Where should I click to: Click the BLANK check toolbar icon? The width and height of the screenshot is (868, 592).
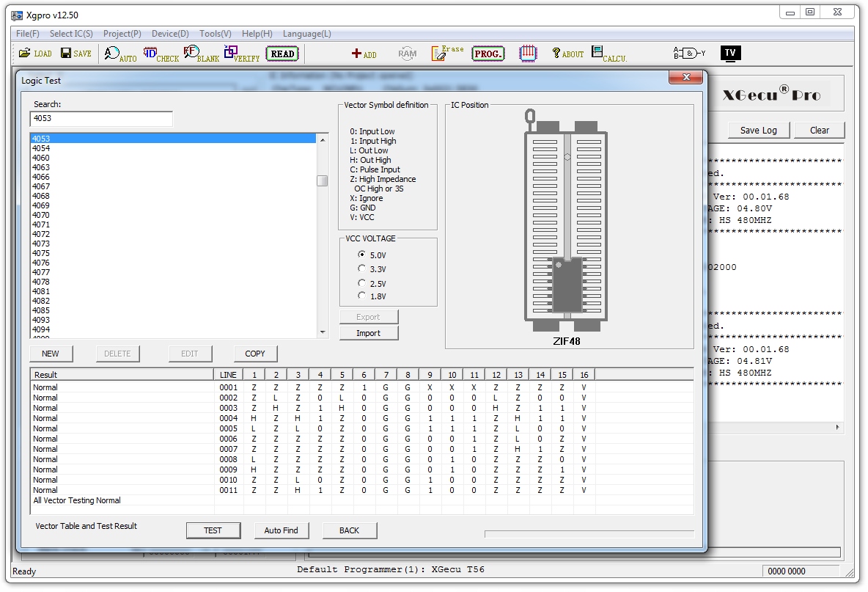(201, 54)
